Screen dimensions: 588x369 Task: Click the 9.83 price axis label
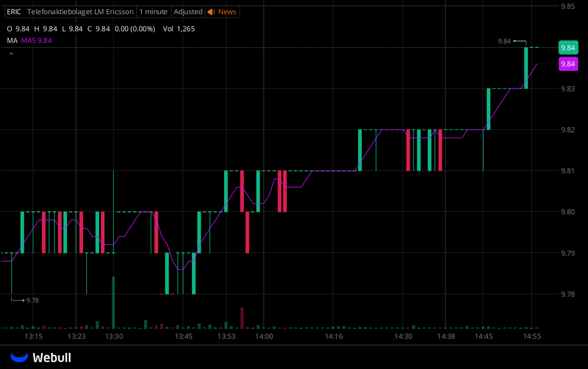click(x=568, y=89)
